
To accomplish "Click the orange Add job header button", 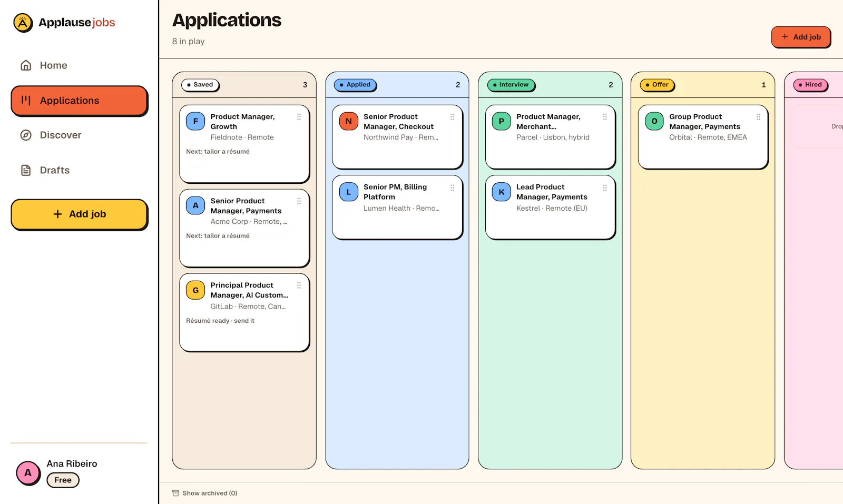I will coord(801,37).
